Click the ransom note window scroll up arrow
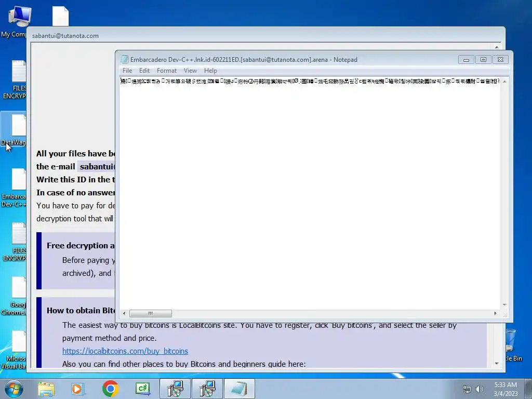This screenshot has width=532, height=399. click(497, 47)
